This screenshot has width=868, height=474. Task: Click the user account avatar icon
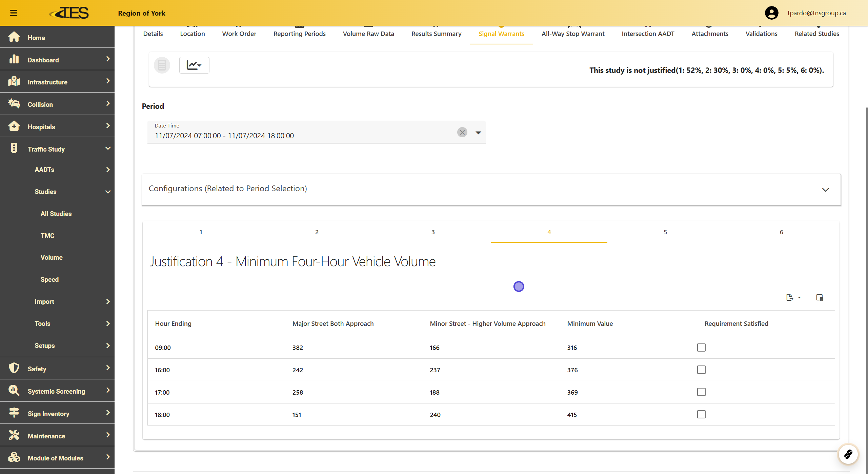[x=771, y=13]
